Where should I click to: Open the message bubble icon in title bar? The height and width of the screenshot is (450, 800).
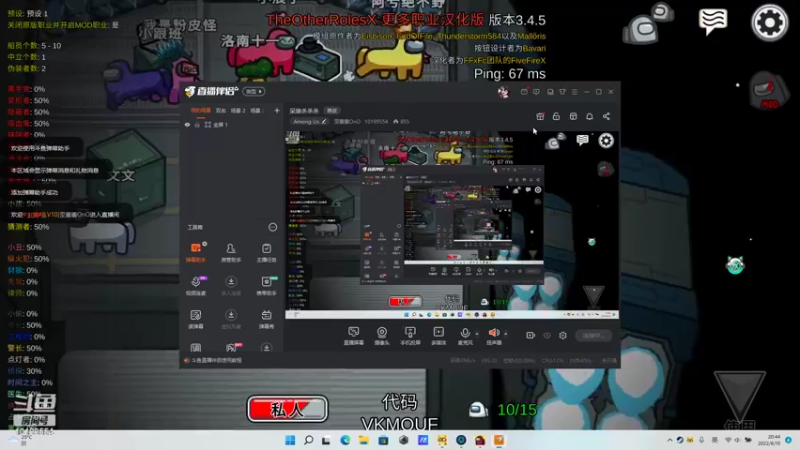pyautogui.click(x=536, y=92)
